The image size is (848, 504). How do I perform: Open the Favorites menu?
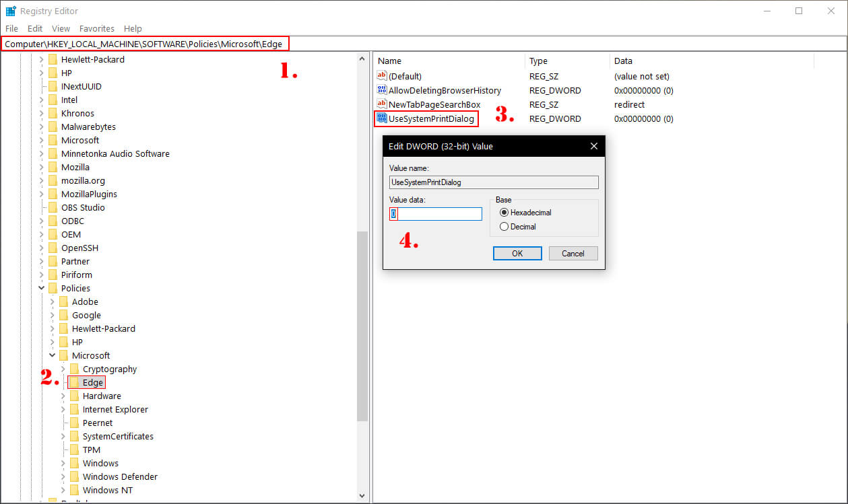tap(97, 28)
